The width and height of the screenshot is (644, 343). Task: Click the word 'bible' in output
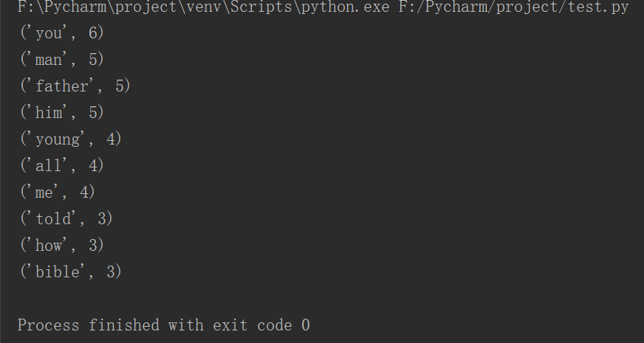(x=58, y=271)
